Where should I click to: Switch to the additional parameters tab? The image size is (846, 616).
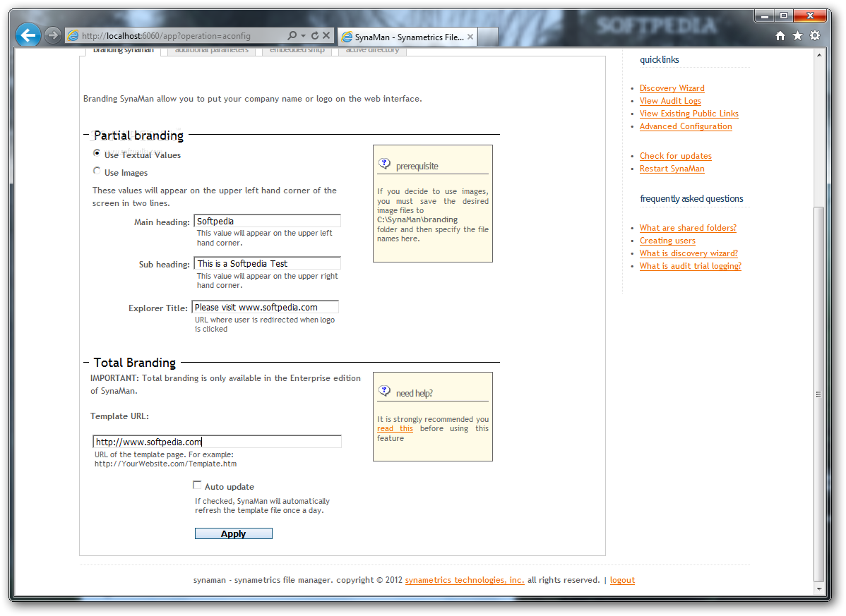click(212, 50)
